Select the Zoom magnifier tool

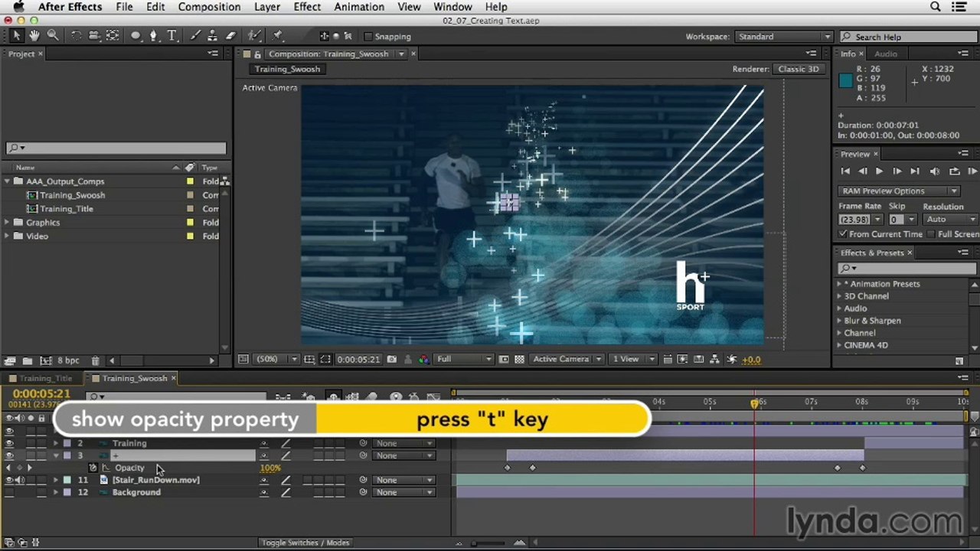pos(53,35)
